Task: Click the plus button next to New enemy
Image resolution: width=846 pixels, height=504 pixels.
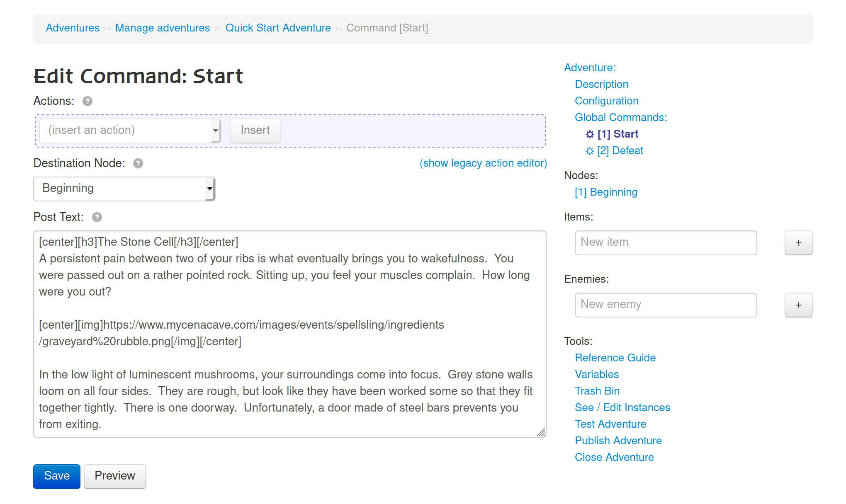Action: click(798, 305)
